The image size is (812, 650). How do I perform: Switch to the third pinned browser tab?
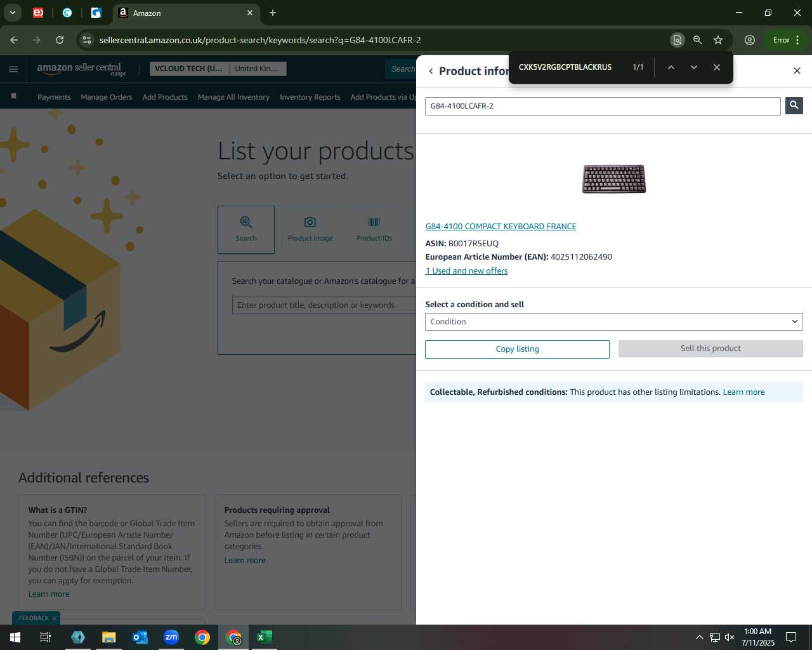tap(96, 13)
